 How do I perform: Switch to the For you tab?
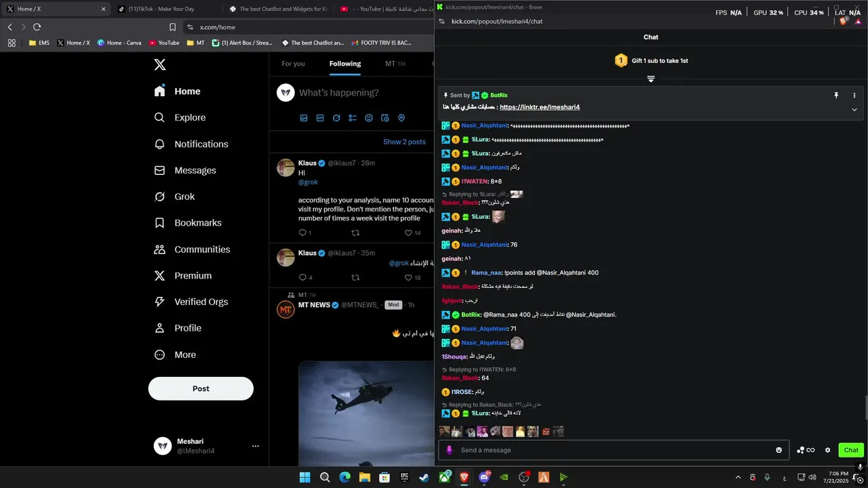[293, 64]
